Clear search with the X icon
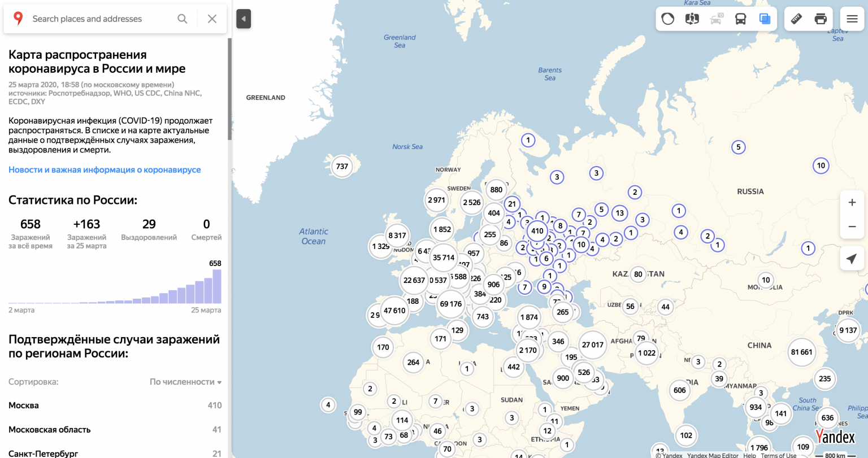This screenshot has width=868, height=458. pos(212,19)
